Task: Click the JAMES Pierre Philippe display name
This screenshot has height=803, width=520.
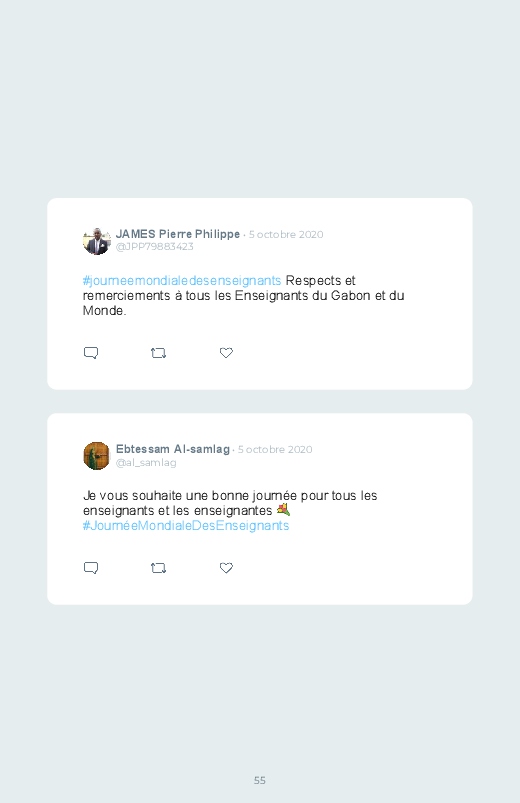Action: pos(178,234)
